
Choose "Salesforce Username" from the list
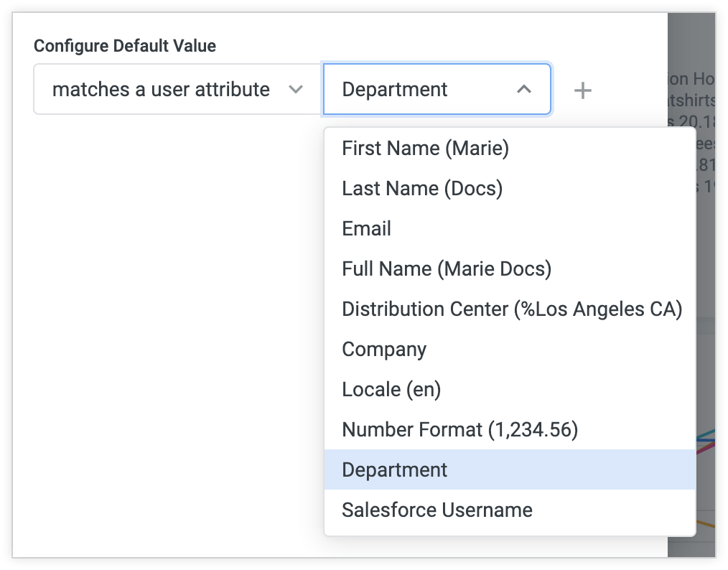tap(437, 510)
